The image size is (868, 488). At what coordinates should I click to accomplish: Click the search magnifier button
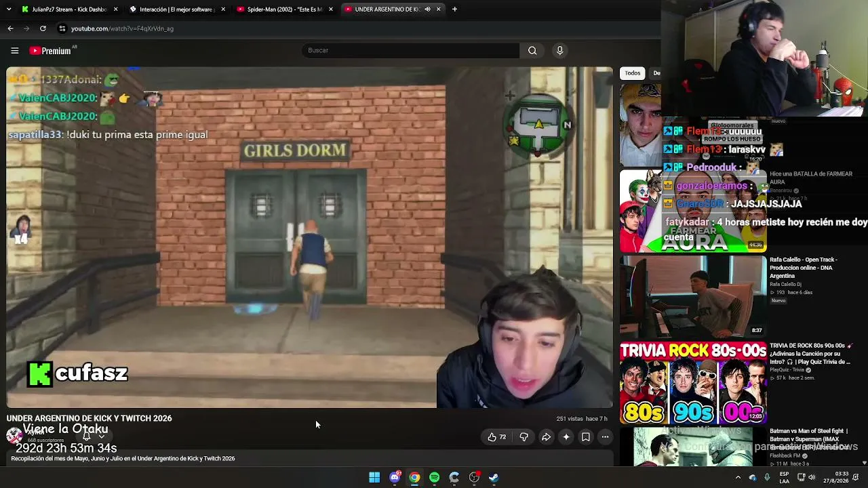pos(532,50)
